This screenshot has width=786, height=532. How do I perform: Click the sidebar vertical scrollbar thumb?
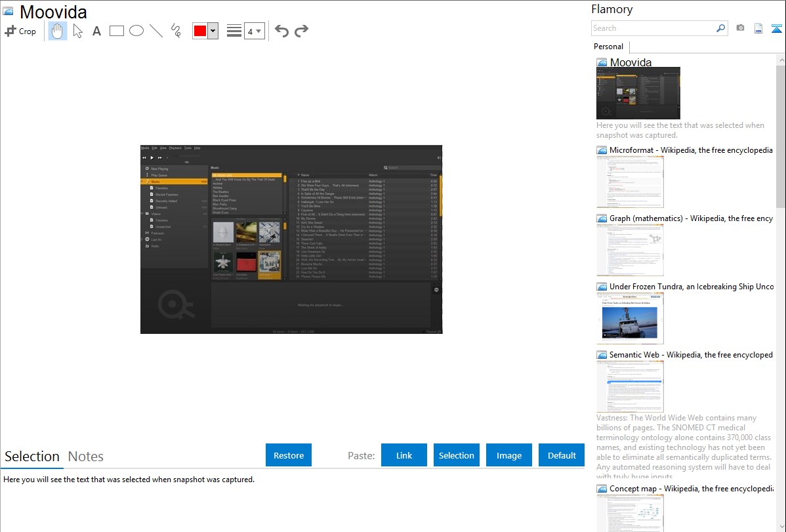[781, 136]
